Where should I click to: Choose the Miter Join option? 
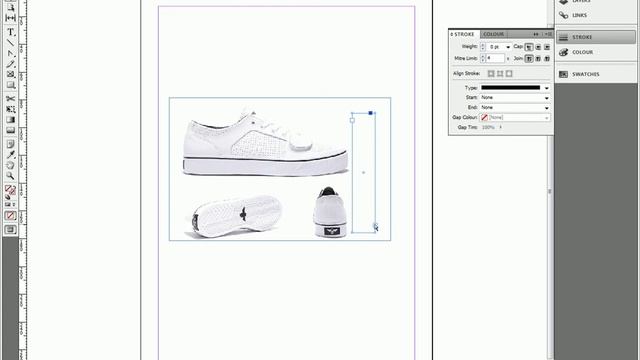click(529, 59)
